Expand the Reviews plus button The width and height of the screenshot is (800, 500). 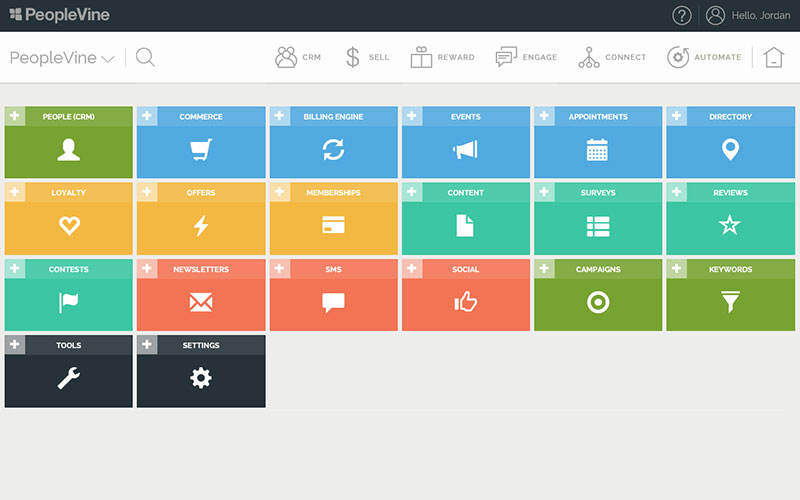coord(677,192)
